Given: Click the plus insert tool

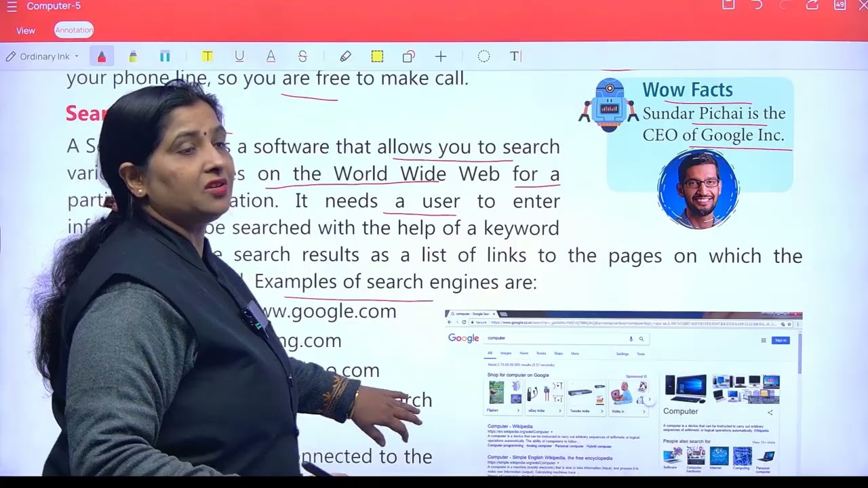Looking at the screenshot, I should 441,57.
